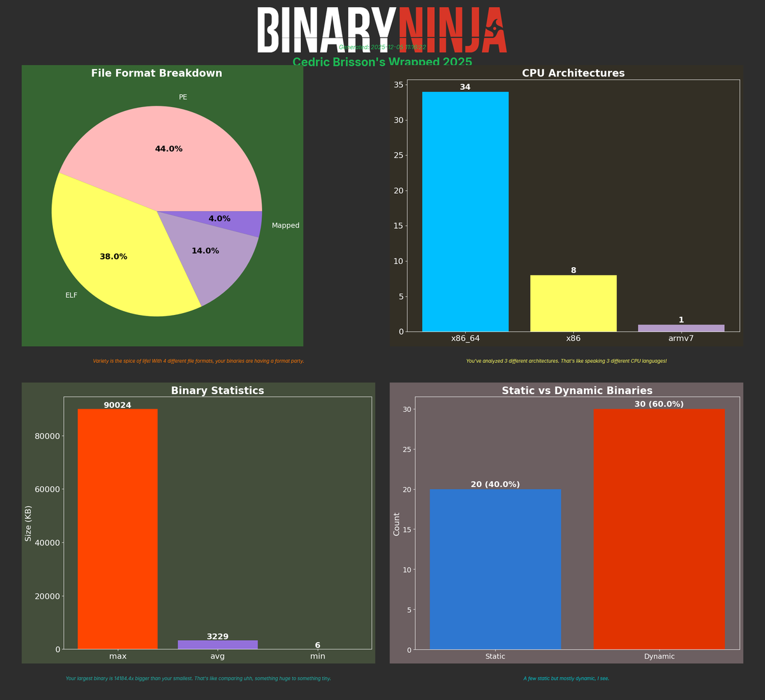Select the purple avg size bar

217,645
